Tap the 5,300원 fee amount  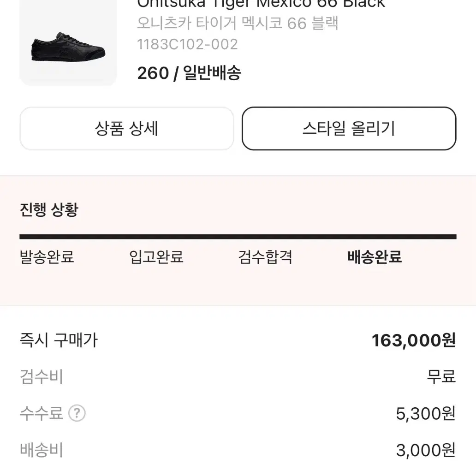pyautogui.click(x=426, y=413)
